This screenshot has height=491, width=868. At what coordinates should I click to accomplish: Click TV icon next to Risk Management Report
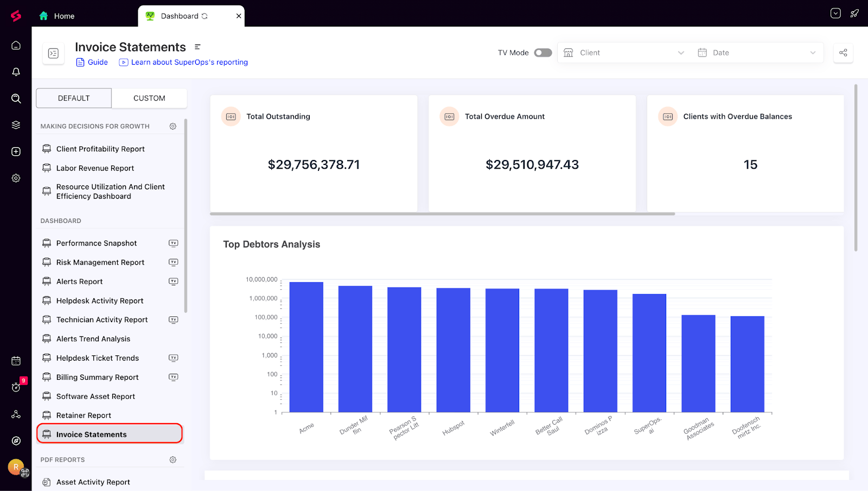pyautogui.click(x=174, y=262)
